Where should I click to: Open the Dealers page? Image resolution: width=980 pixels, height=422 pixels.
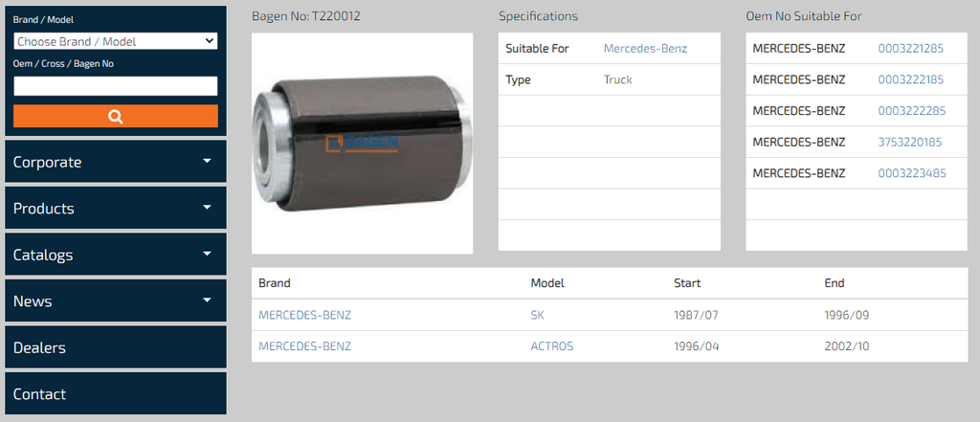tap(40, 347)
